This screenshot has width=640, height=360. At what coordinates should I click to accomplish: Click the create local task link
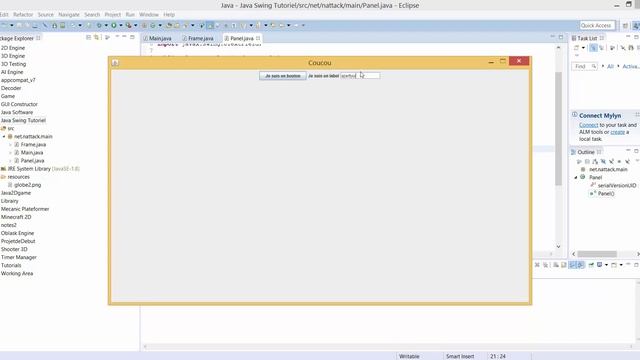(x=618, y=132)
